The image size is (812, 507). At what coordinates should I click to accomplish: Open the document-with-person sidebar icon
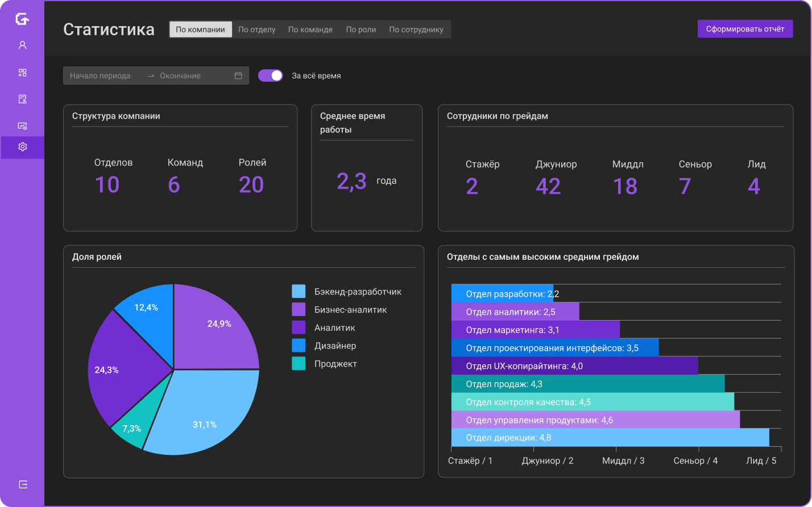[23, 99]
